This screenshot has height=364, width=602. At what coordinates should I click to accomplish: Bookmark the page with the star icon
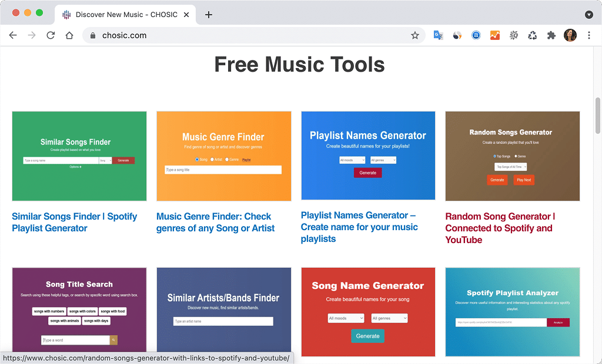click(x=415, y=35)
